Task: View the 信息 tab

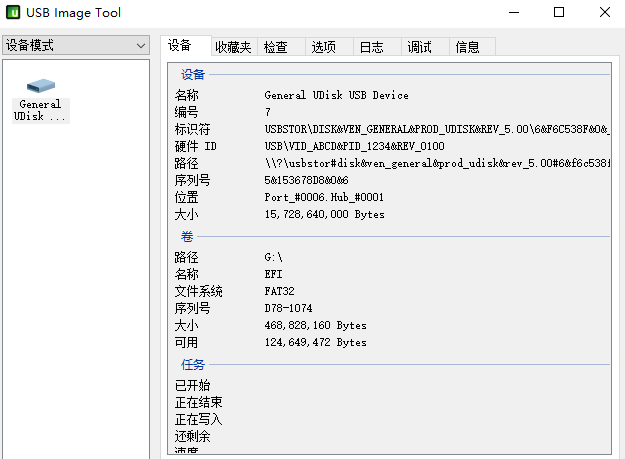Action: click(467, 47)
